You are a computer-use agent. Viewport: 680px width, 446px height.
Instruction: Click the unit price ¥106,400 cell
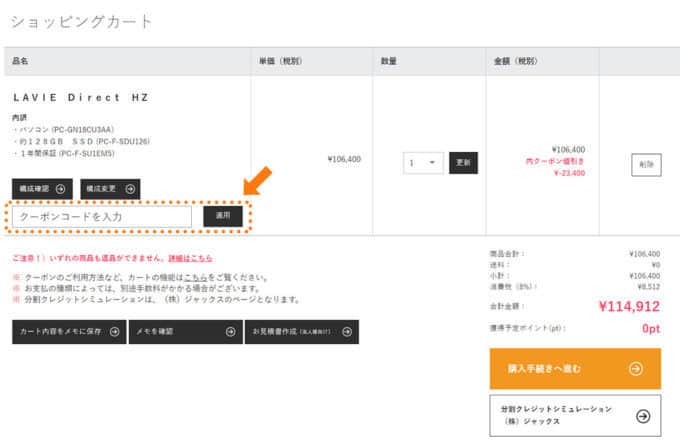[344, 159]
